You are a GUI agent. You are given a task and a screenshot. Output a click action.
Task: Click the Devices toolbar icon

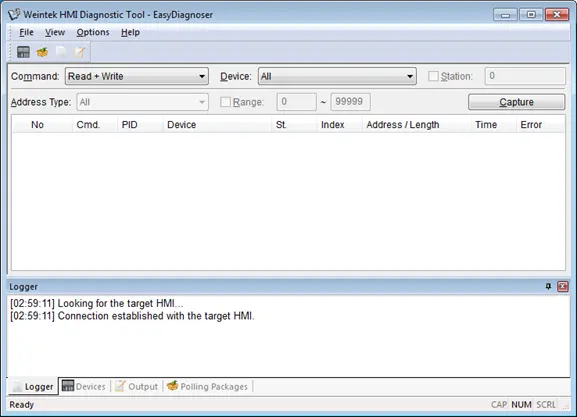[23, 52]
